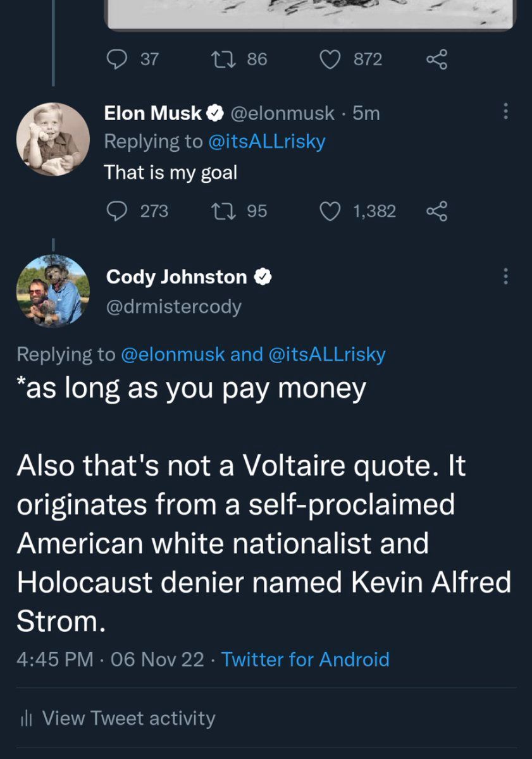Tap the Twitter for Android source link
The image size is (532, 759).
[305, 660]
